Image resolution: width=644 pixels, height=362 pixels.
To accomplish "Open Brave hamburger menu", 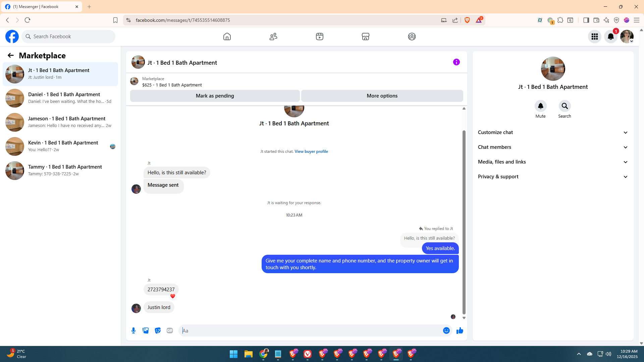I will [x=637, y=20].
